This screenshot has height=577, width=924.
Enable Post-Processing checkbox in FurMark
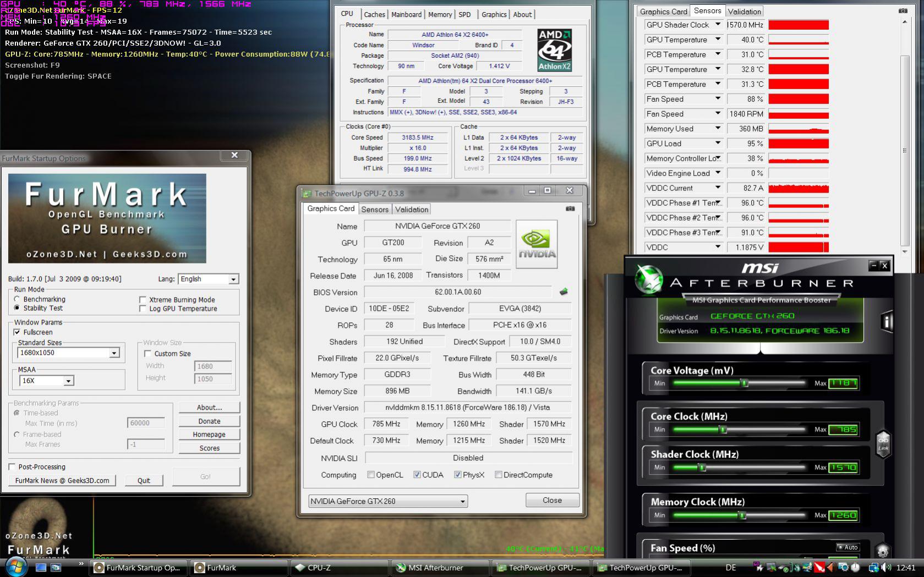click(x=12, y=467)
